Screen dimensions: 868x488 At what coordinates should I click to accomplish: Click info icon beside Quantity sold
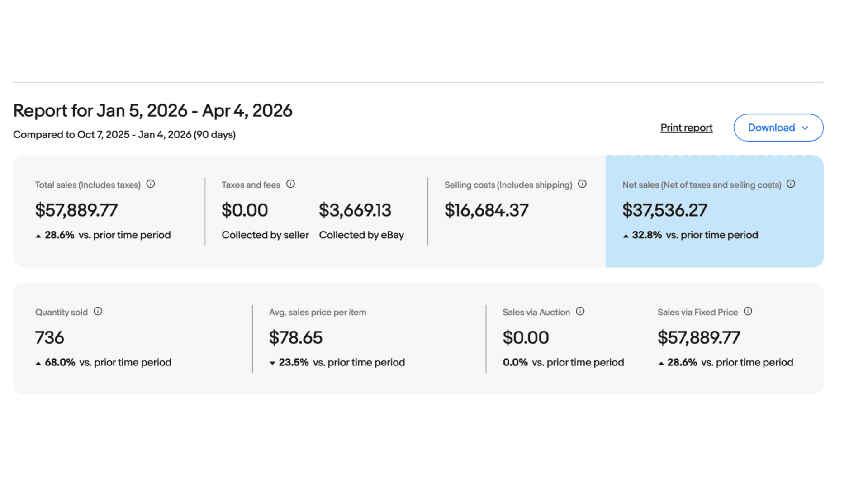pos(98,312)
